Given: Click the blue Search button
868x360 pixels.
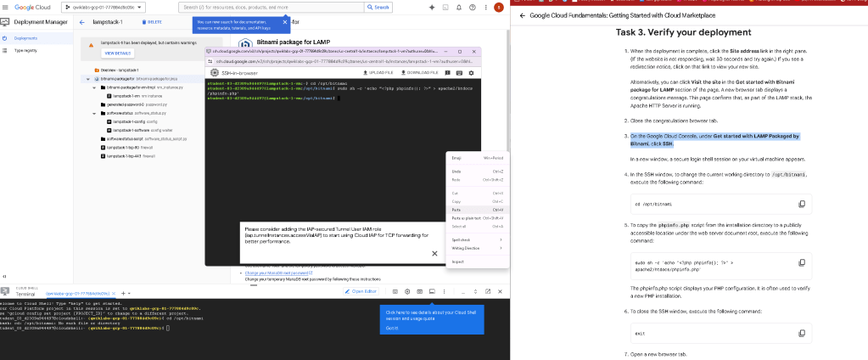Looking at the screenshot, I should coord(378,7).
